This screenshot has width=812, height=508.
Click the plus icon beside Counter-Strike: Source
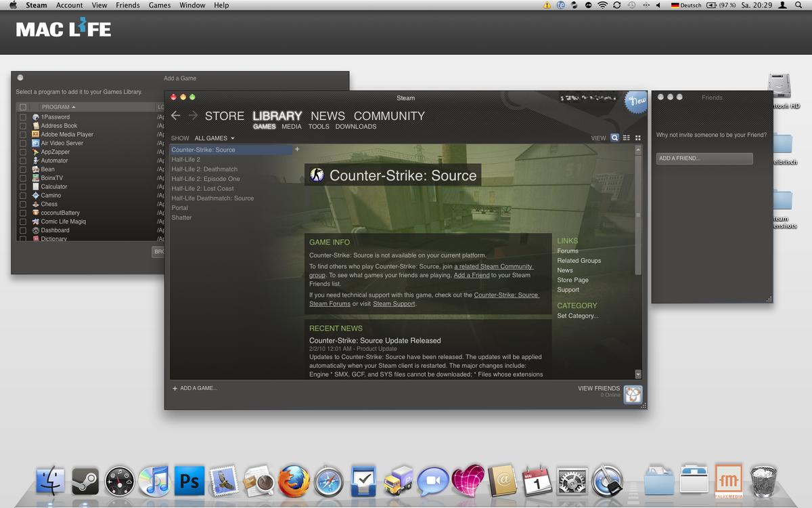coord(297,149)
